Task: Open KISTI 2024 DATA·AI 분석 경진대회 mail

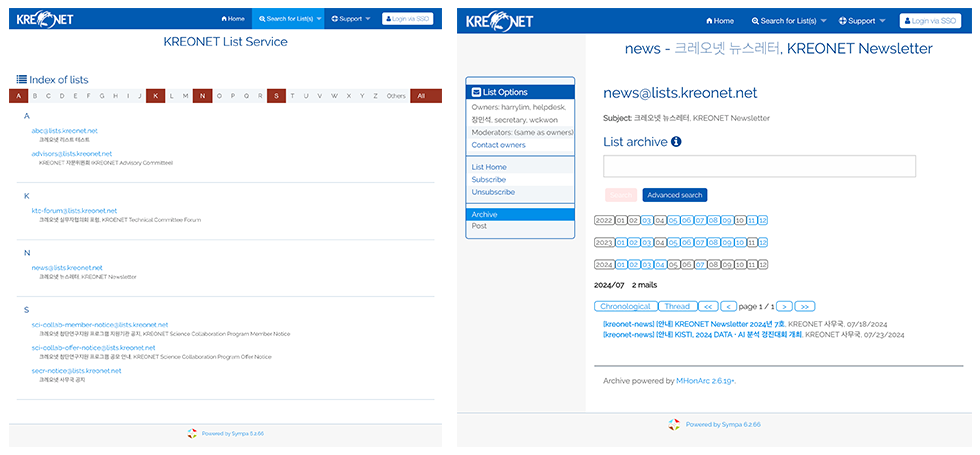Action: 702,335
